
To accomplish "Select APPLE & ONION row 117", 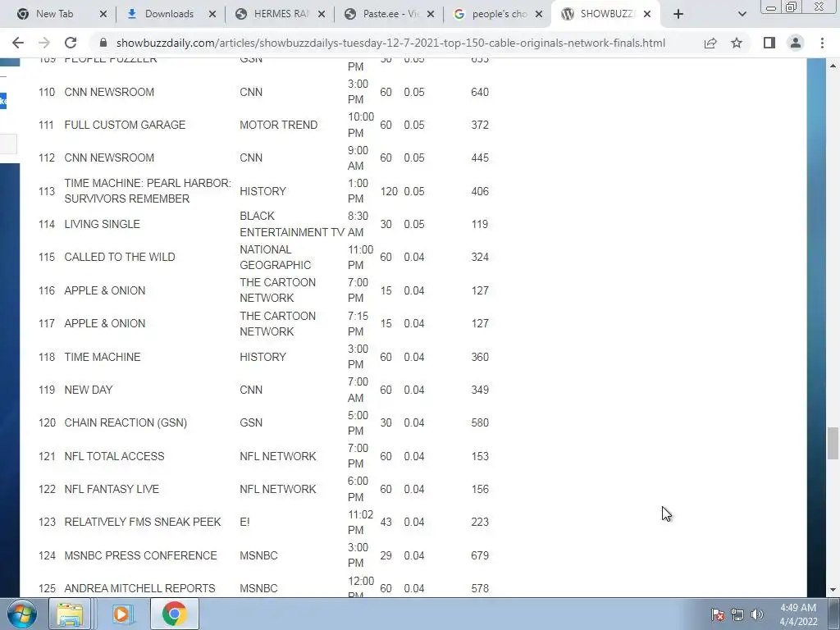I will point(104,323).
